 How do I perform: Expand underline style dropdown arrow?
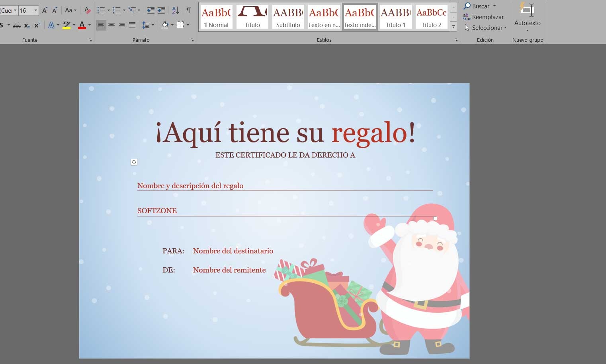tap(8, 25)
